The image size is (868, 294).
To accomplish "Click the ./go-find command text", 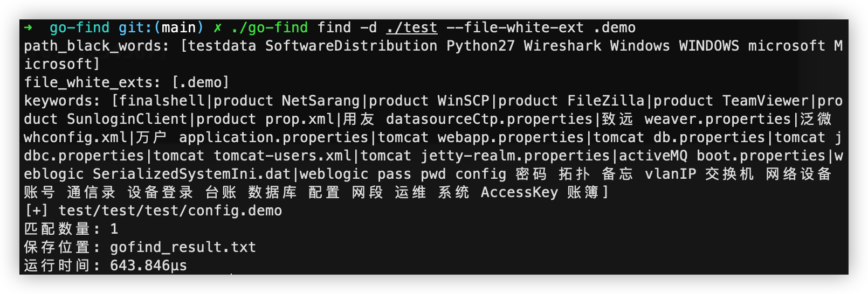I will click(x=270, y=27).
